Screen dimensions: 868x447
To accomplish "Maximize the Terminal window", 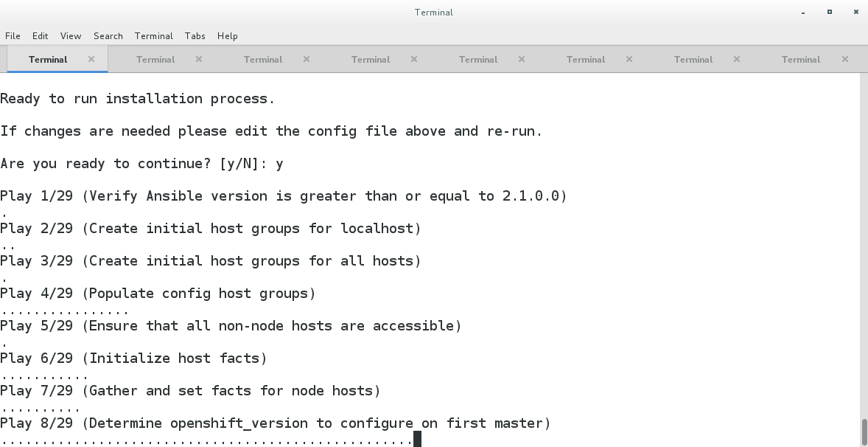I will coord(829,12).
